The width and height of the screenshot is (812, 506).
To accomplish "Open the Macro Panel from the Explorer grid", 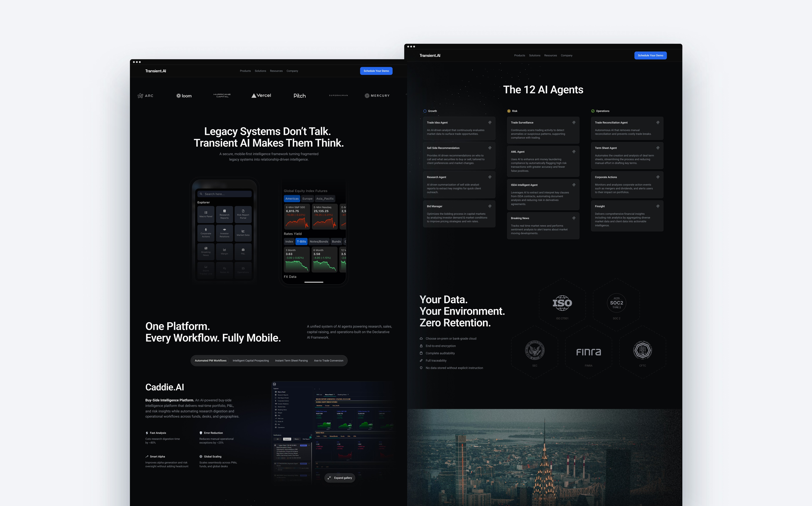I will [x=206, y=214].
